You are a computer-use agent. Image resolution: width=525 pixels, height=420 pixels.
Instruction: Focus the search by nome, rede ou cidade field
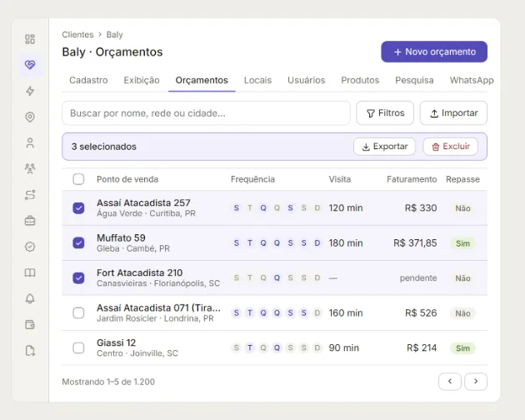coord(206,113)
